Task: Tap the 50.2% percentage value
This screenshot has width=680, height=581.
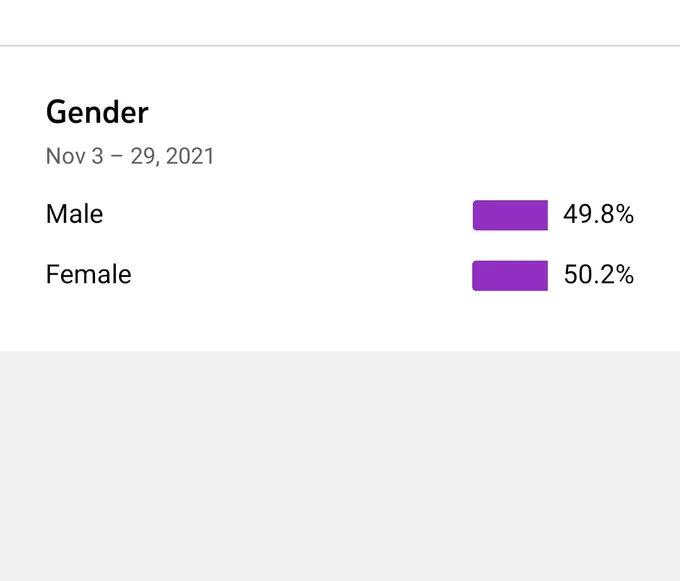Action: pyautogui.click(x=599, y=274)
